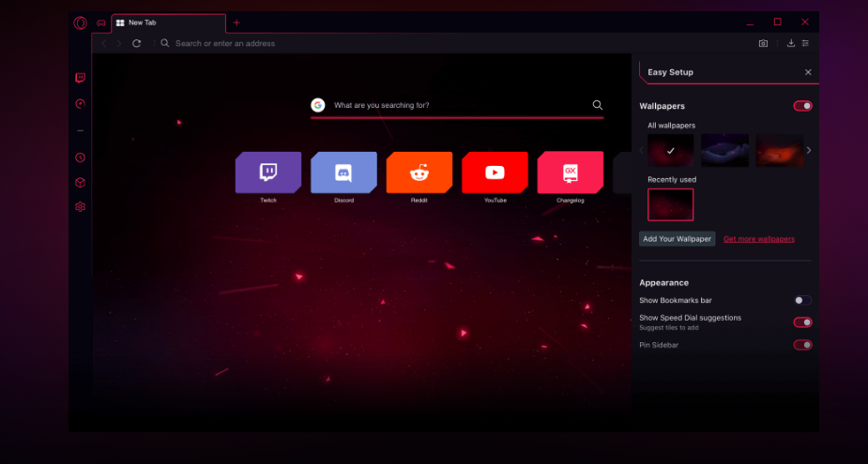Close the Easy Setup panel
Image resolution: width=868 pixels, height=464 pixels.
(x=808, y=72)
